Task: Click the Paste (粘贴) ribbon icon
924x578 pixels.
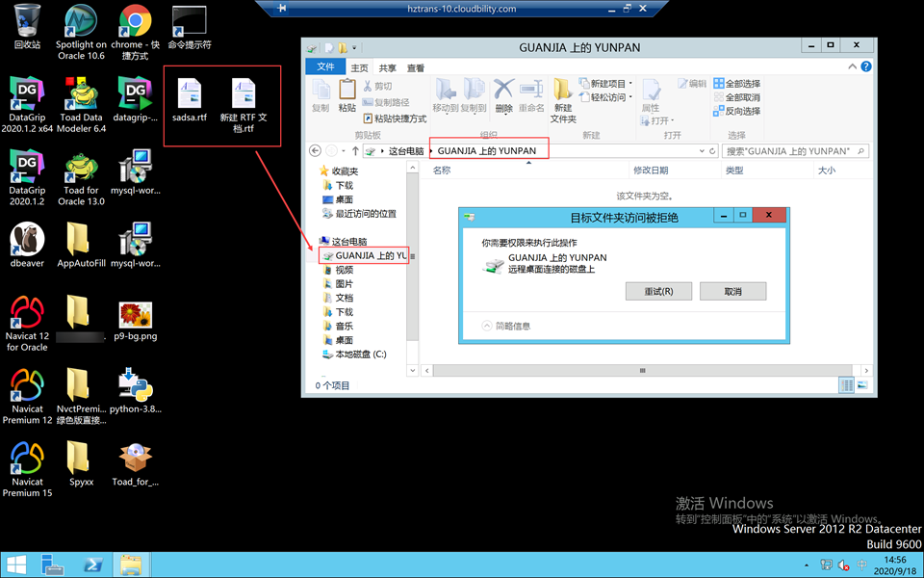Action: pos(347,94)
